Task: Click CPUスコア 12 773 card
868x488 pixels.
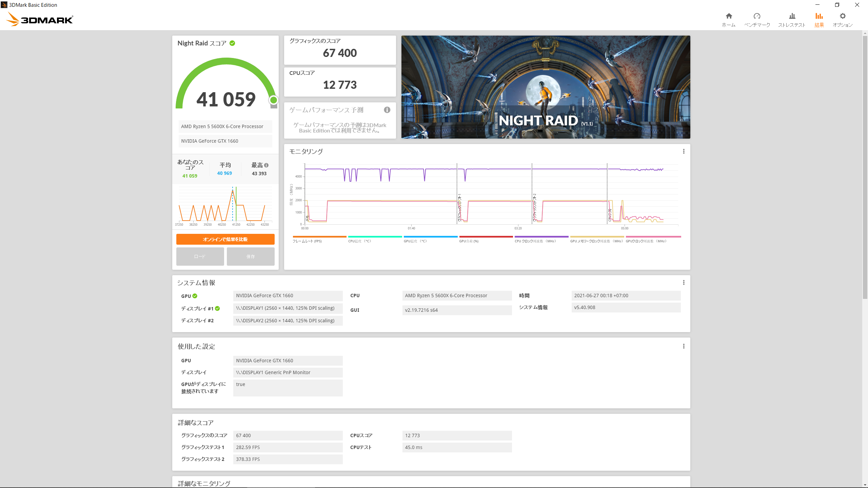Action: (340, 82)
